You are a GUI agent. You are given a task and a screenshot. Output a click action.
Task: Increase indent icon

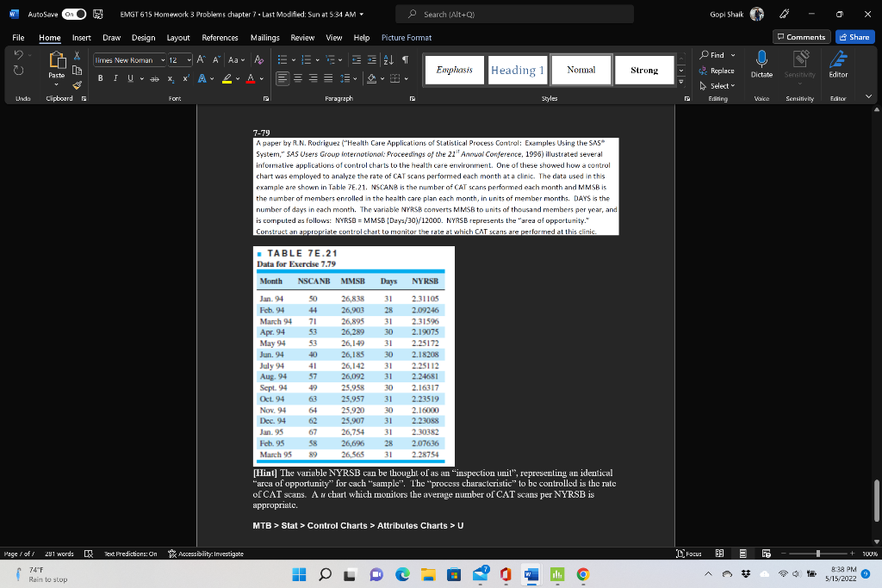(x=372, y=59)
